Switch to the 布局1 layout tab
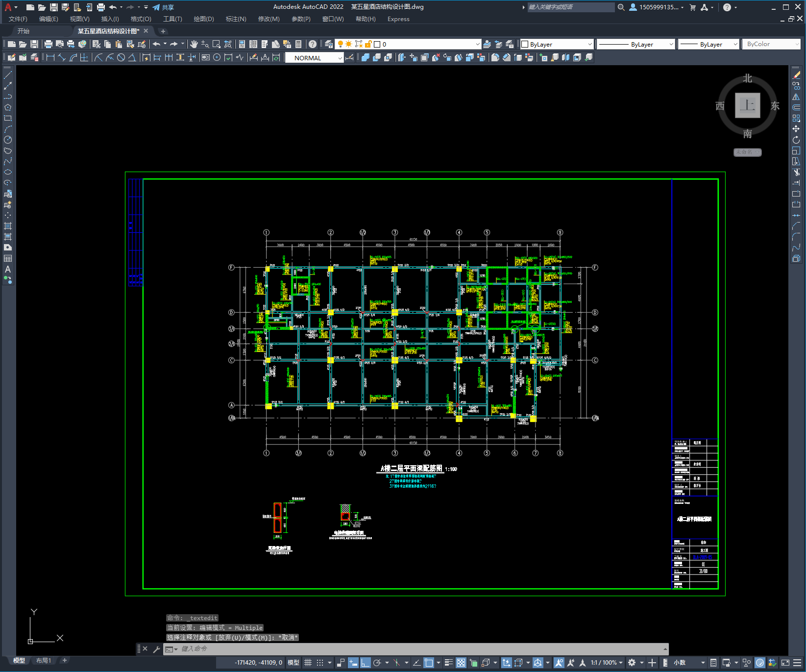Image resolution: width=806 pixels, height=672 pixels. [44, 661]
